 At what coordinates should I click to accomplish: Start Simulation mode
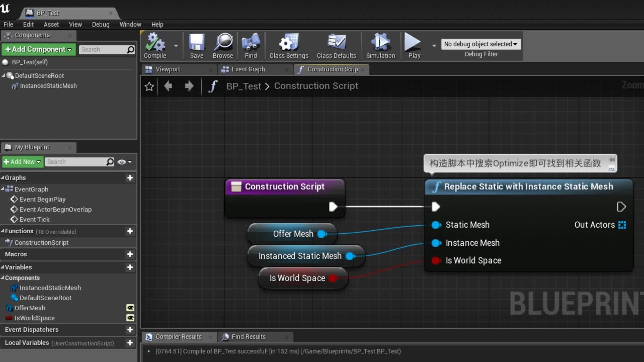coord(380,46)
